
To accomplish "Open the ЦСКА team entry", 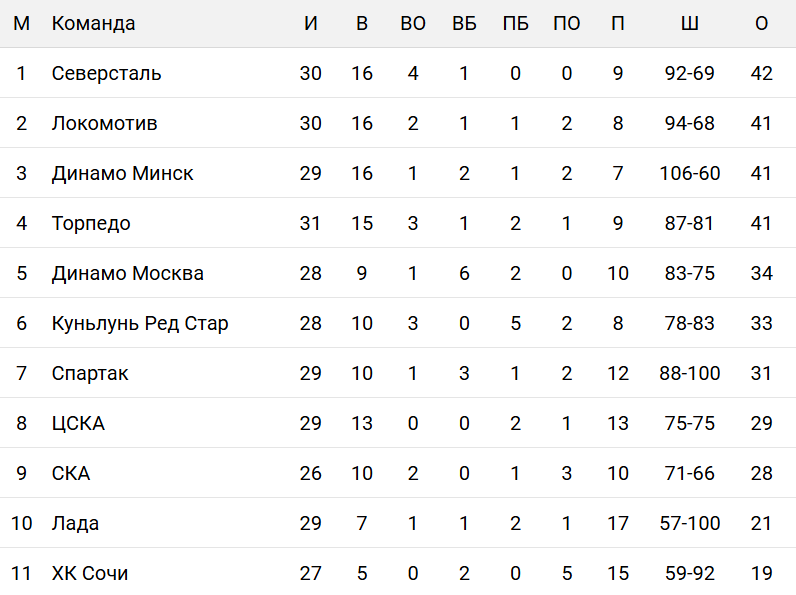I will coord(78,423).
